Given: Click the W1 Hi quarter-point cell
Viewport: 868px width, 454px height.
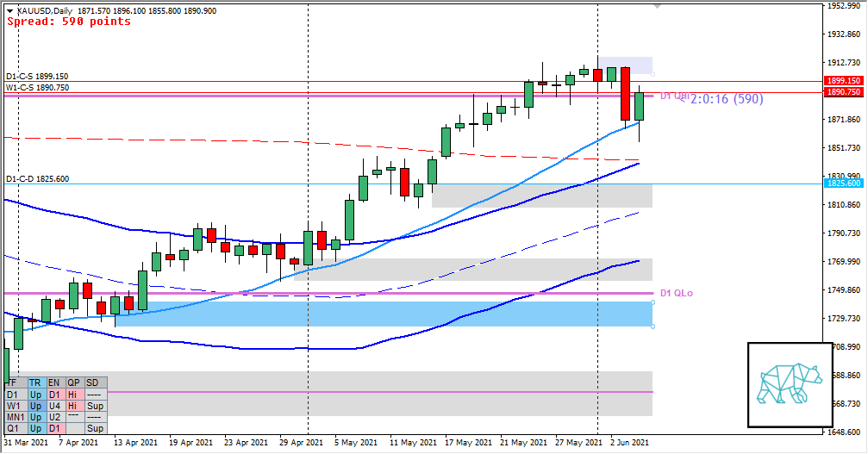Looking at the screenshot, I should click(73, 405).
